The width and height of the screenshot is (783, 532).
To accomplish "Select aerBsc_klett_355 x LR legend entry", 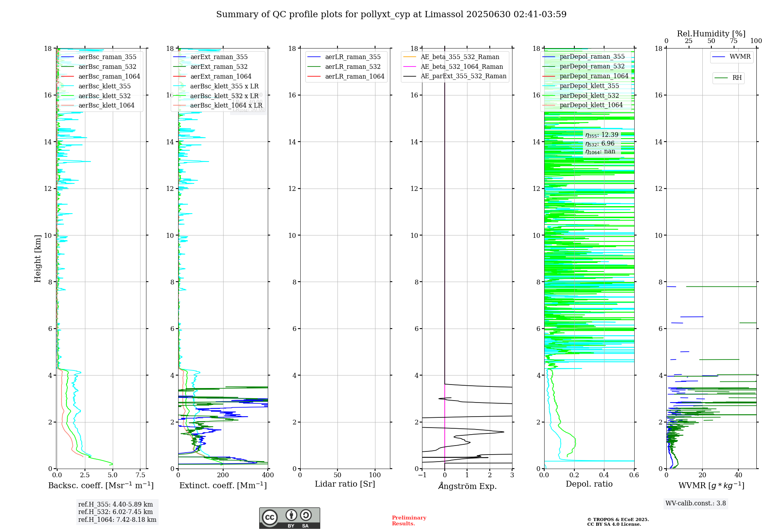I will [x=216, y=86].
